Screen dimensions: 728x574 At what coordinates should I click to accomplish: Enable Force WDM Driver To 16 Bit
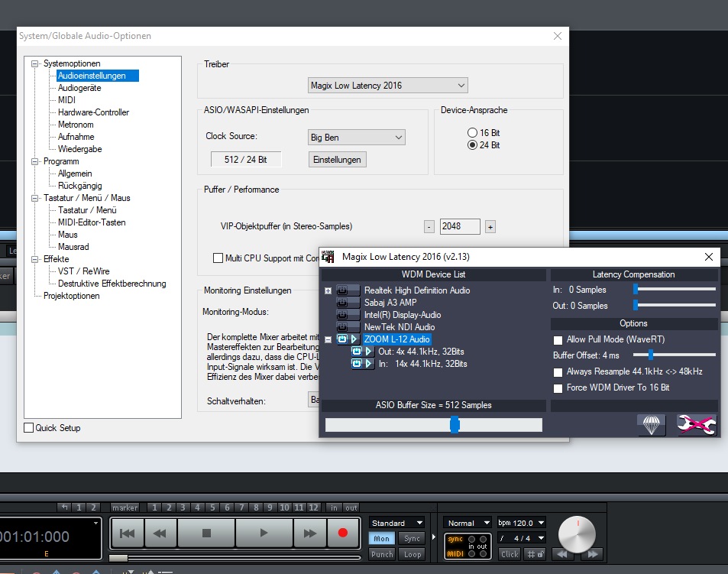tap(558, 388)
